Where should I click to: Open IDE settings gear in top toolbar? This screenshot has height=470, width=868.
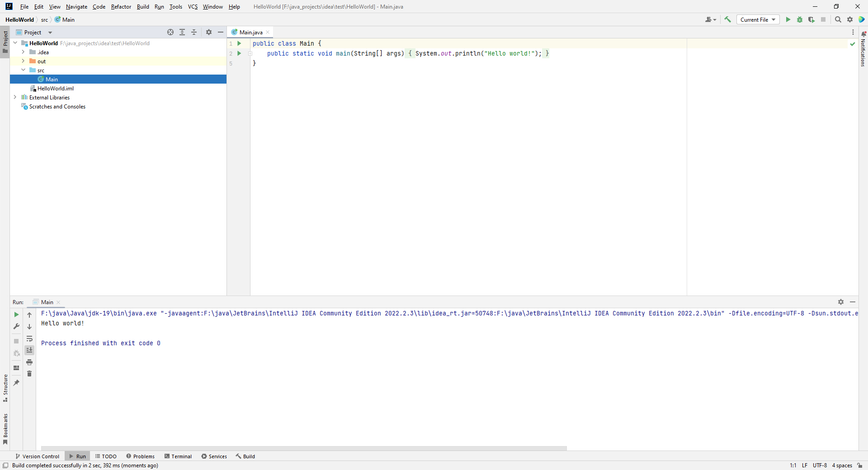click(850, 19)
